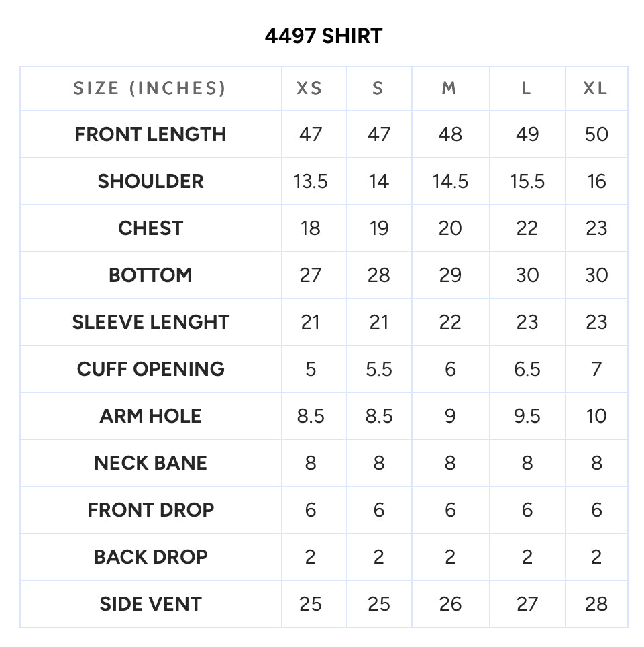
Task: Click the CHEST row label
Action: click(150, 228)
